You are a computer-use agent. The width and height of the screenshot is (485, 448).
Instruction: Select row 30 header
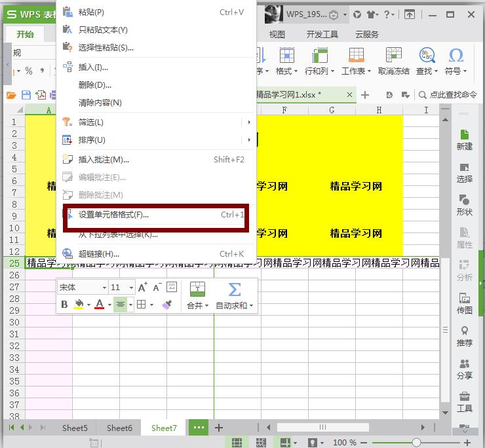pos(14,322)
